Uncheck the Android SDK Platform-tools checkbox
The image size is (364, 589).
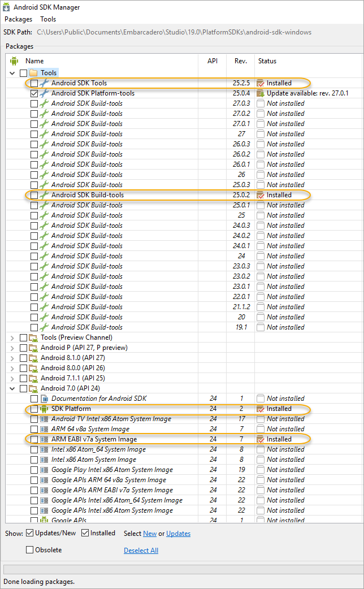coord(34,93)
